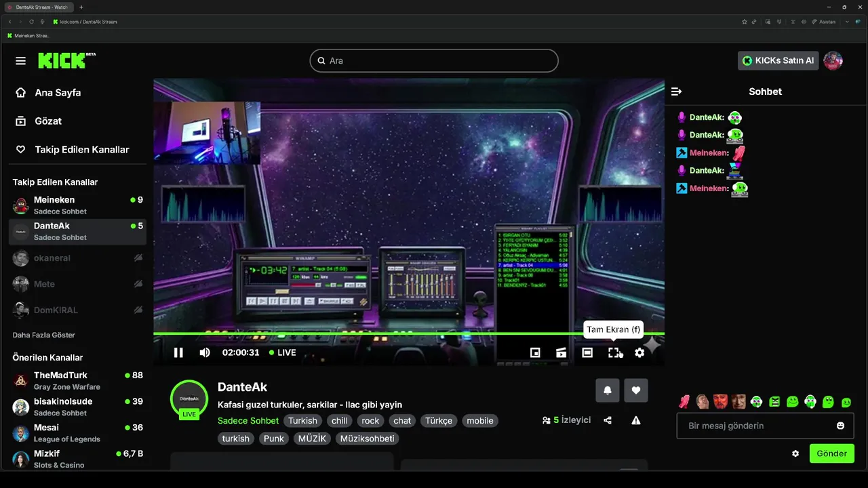Click the Müziksohbeti tag

tap(367, 439)
